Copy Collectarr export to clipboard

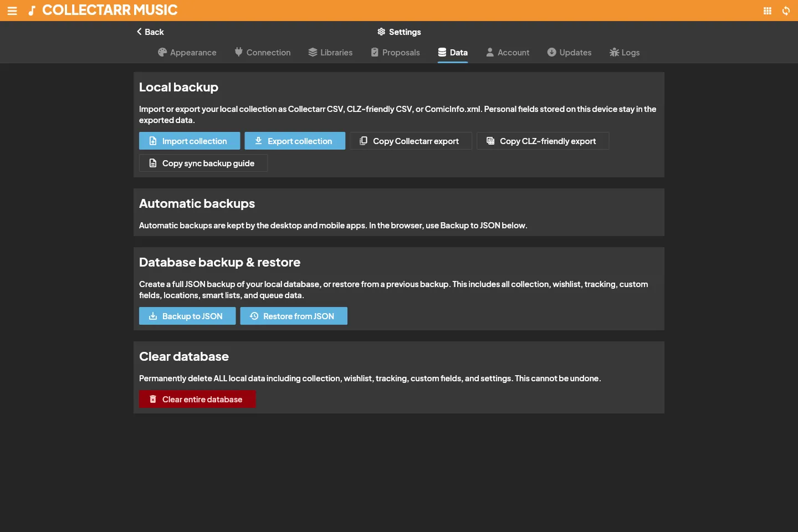click(411, 141)
